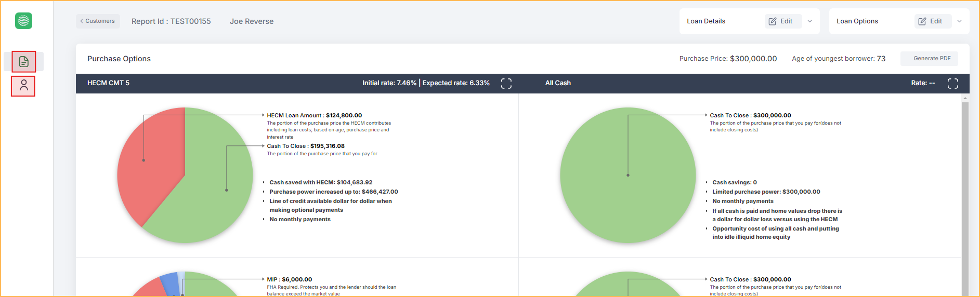Click the vertical scrollbar thumb
The image size is (980, 297).
click(x=965, y=199)
